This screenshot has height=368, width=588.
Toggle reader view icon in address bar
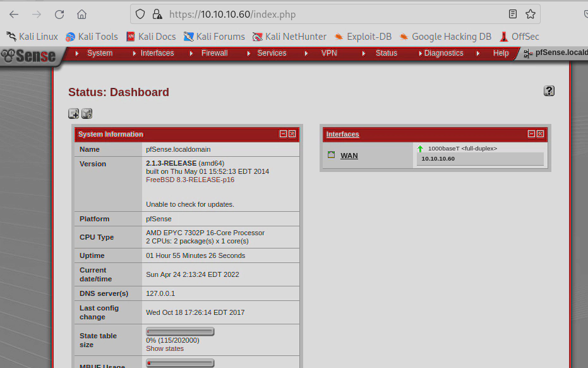[x=513, y=14]
